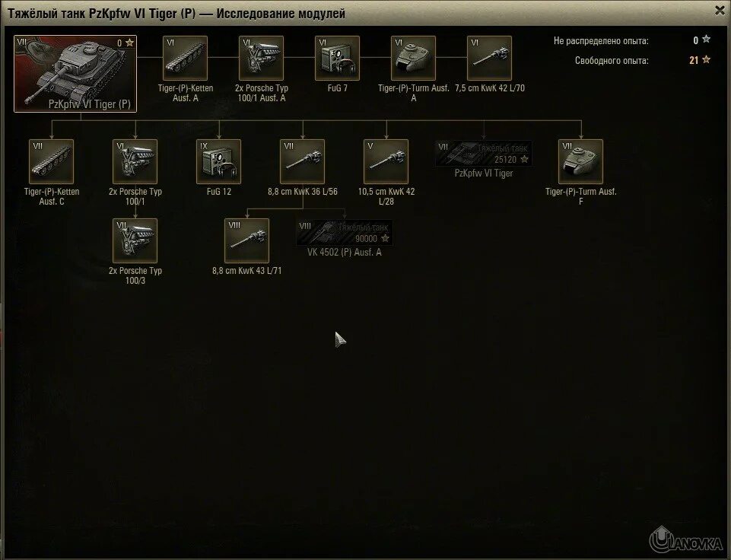
Task: Click the 'VK 4502 (P) Ausf. A' label
Action: pyautogui.click(x=344, y=253)
